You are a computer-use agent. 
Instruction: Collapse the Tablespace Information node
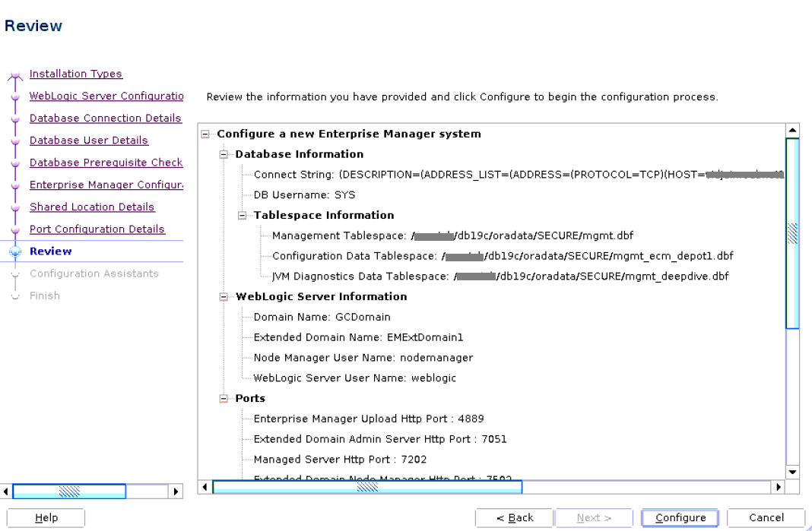point(242,215)
